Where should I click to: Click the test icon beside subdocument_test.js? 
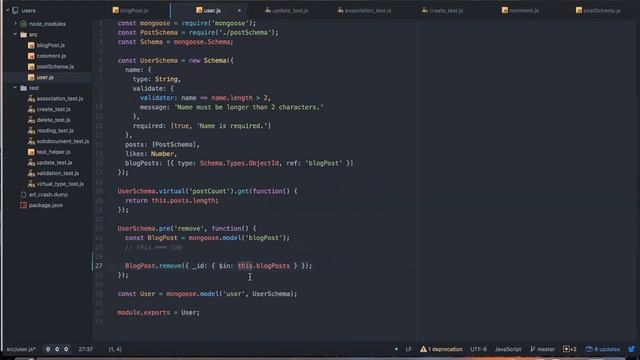tap(31, 141)
